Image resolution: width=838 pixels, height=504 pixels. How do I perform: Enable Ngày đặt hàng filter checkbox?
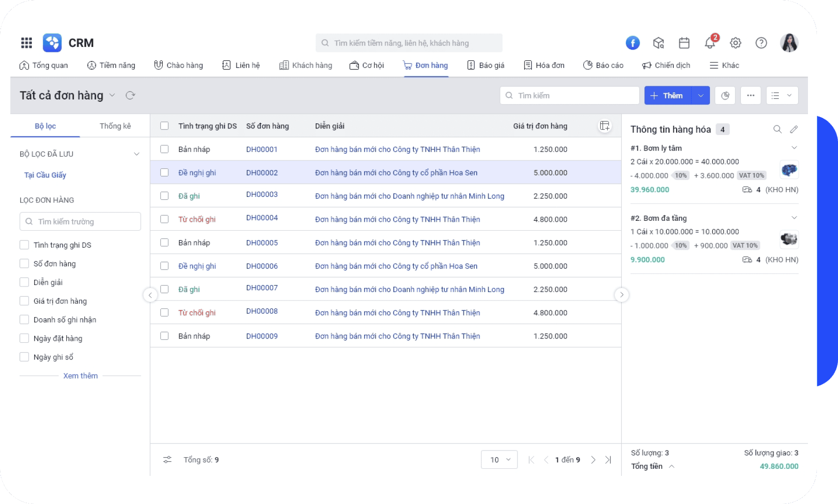(x=24, y=338)
